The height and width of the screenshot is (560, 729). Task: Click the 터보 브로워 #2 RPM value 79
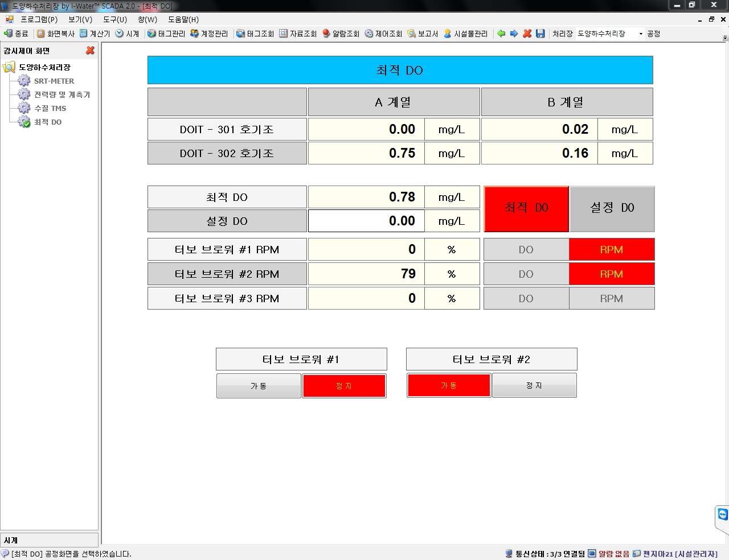tap(366, 274)
